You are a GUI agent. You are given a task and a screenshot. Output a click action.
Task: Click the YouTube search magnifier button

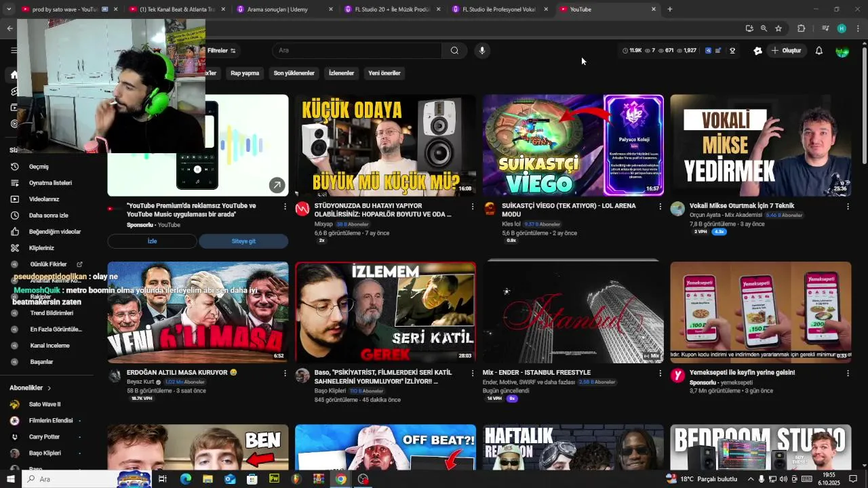click(454, 50)
